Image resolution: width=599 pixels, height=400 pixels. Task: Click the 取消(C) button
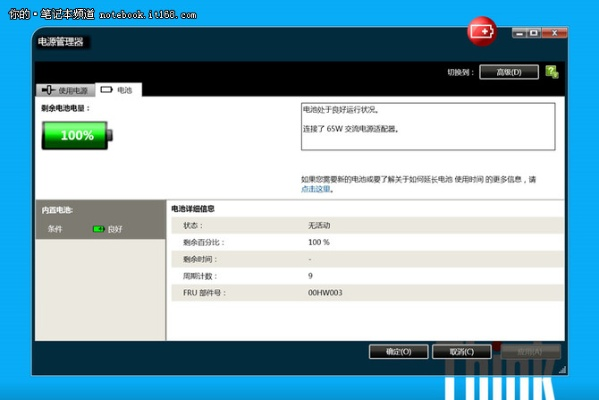(x=461, y=352)
